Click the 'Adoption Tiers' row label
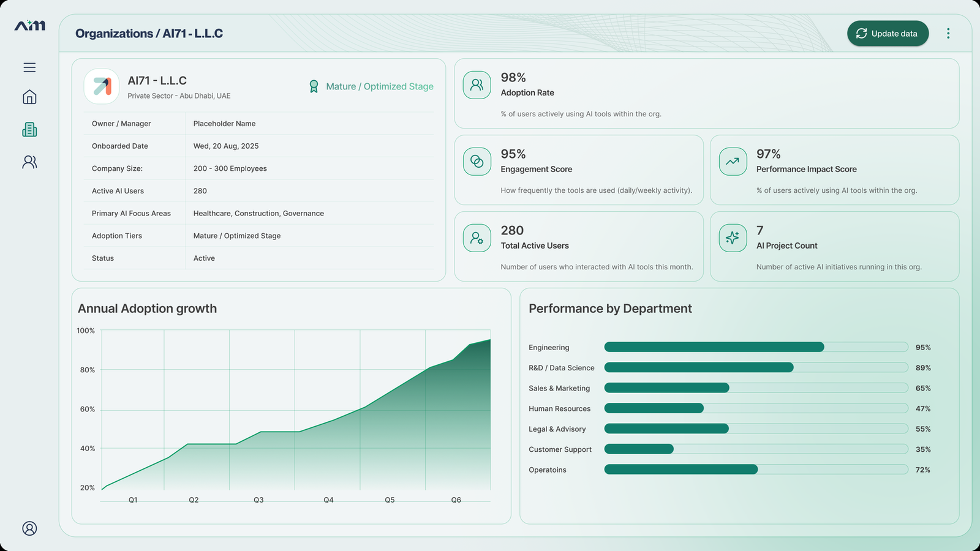The width and height of the screenshot is (980, 551). [117, 236]
